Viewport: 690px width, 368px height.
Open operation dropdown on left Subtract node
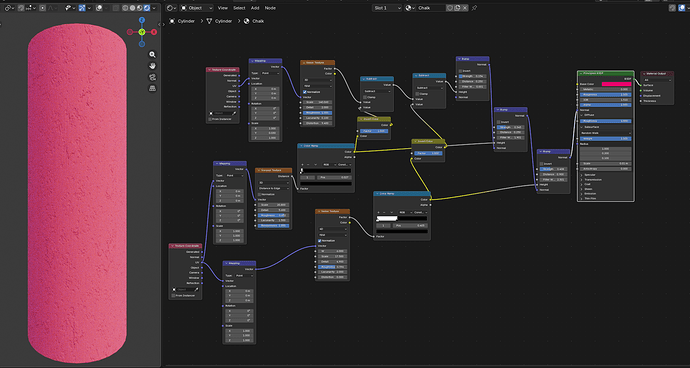click(x=377, y=91)
